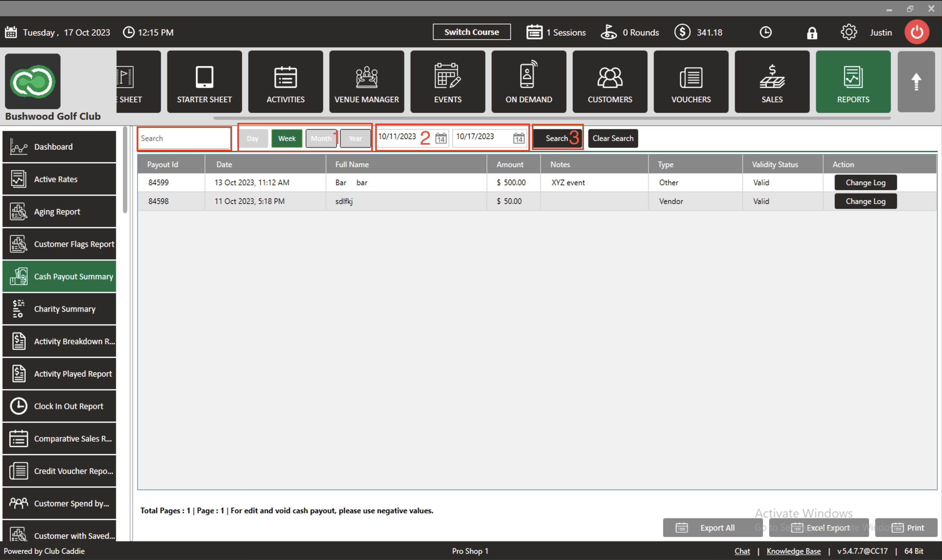The height and width of the screenshot is (560, 942).
Task: Open the Venue Manager module
Action: 366,82
